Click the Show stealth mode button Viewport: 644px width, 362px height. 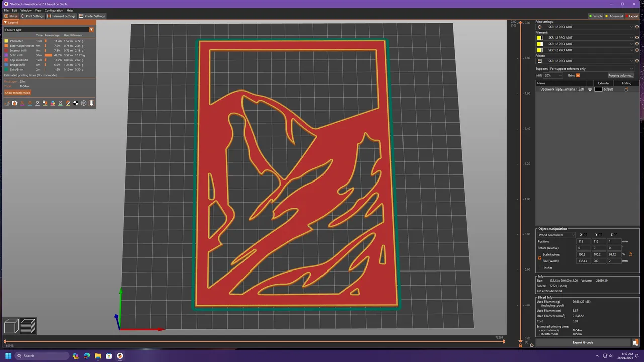[x=18, y=93]
